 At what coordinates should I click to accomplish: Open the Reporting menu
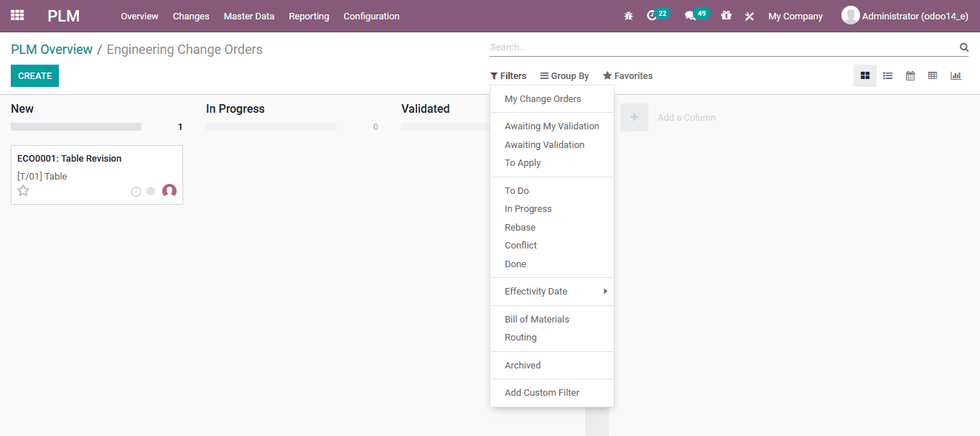pos(309,16)
